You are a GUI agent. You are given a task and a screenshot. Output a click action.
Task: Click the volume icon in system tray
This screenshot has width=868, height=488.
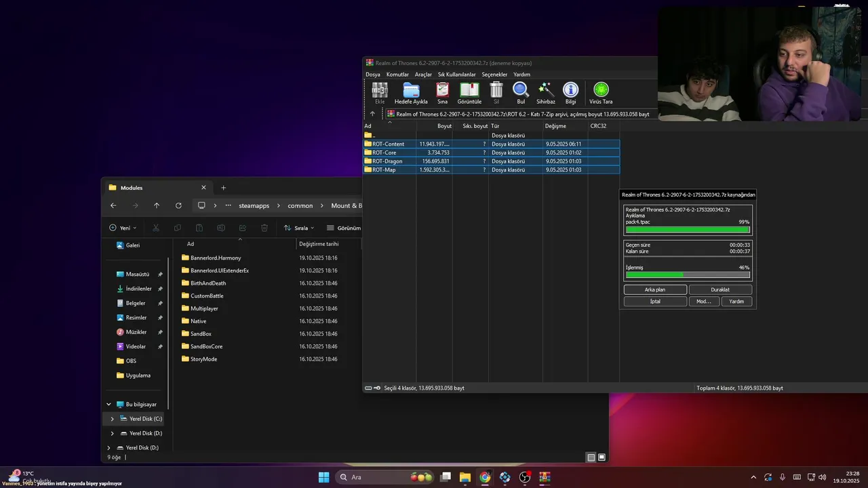click(x=823, y=477)
